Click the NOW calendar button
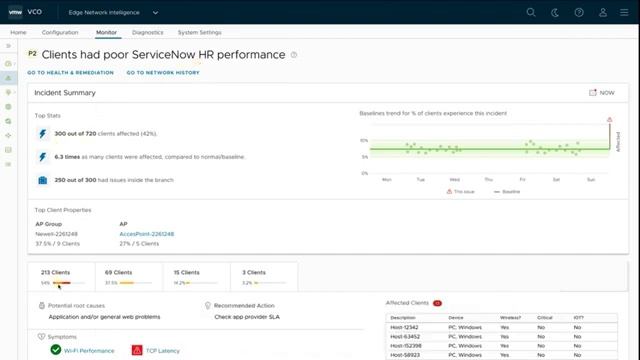 (x=602, y=93)
